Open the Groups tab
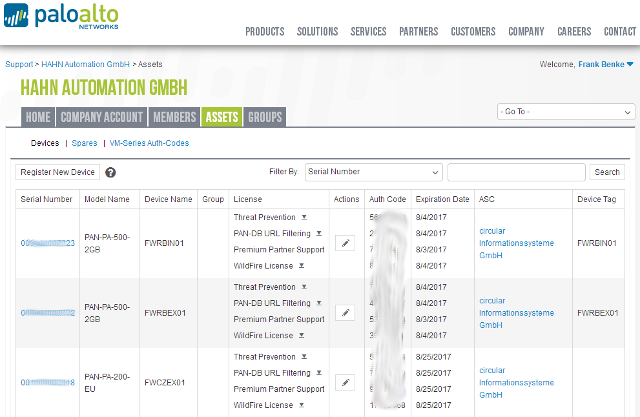The height and width of the screenshot is (417, 640). pos(264,117)
